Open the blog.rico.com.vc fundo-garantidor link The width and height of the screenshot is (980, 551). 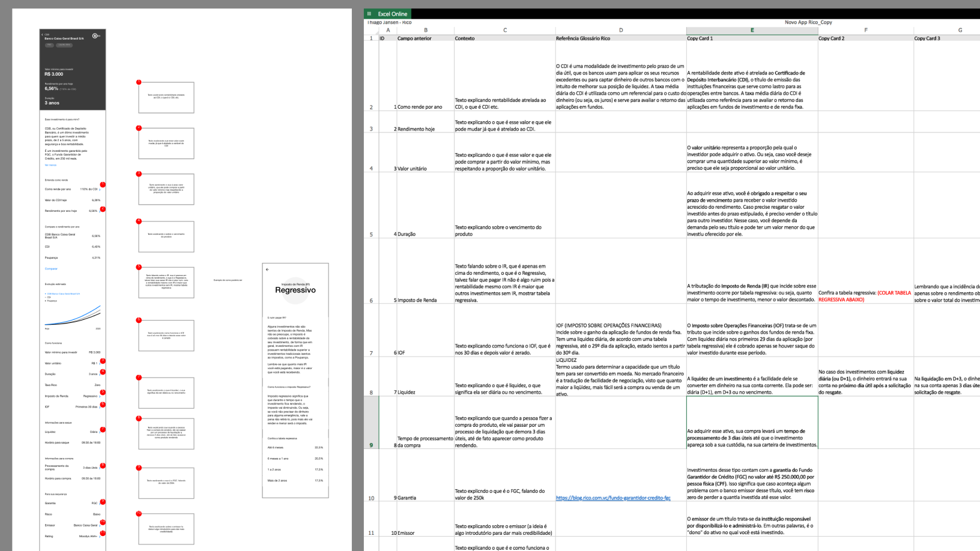(x=613, y=498)
